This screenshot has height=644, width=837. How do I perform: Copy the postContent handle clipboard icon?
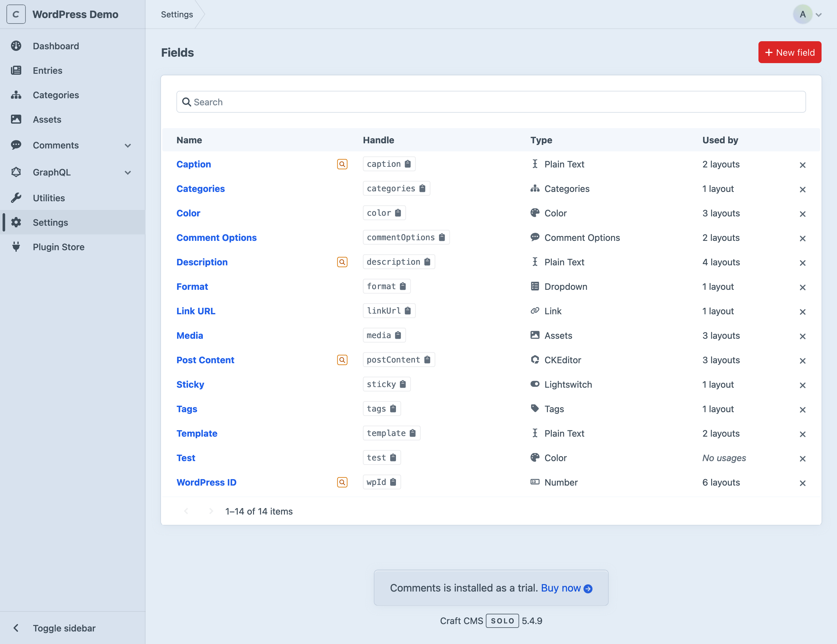pos(427,360)
